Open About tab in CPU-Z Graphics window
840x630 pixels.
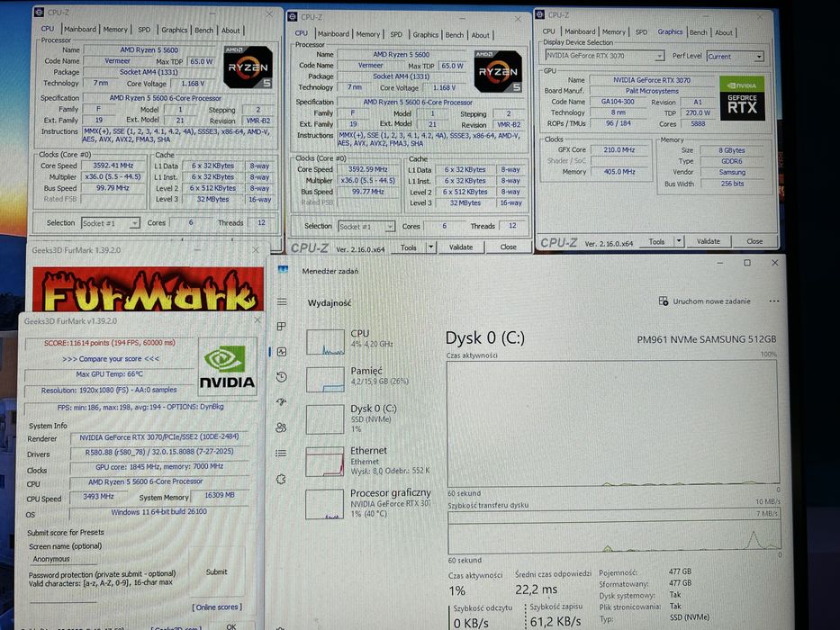(724, 32)
